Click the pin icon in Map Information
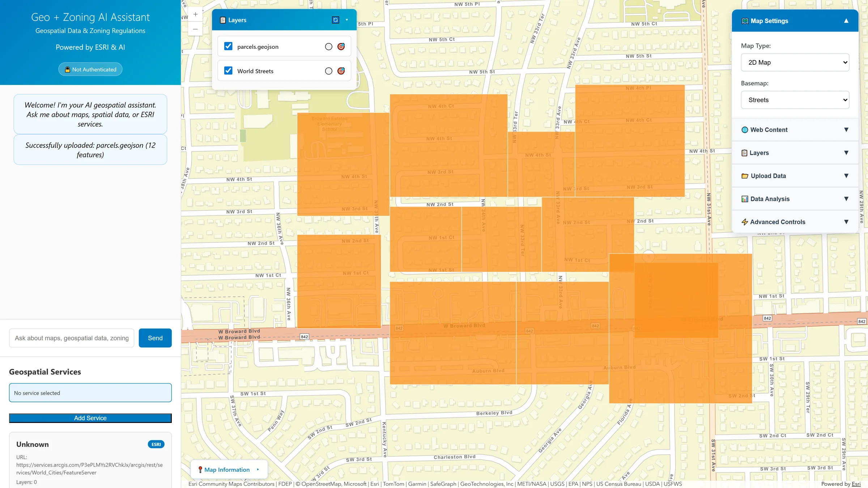The height and width of the screenshot is (488, 868). tap(200, 470)
